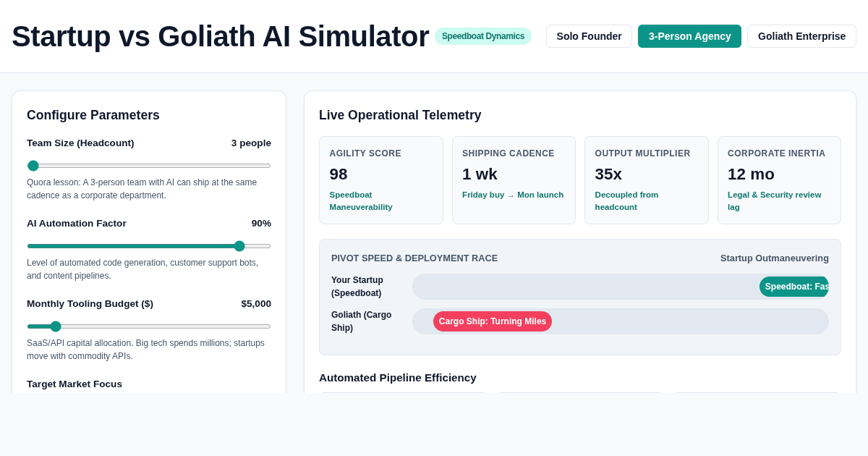Click the Corporate Inertia card
868x456 pixels.
coord(779,180)
